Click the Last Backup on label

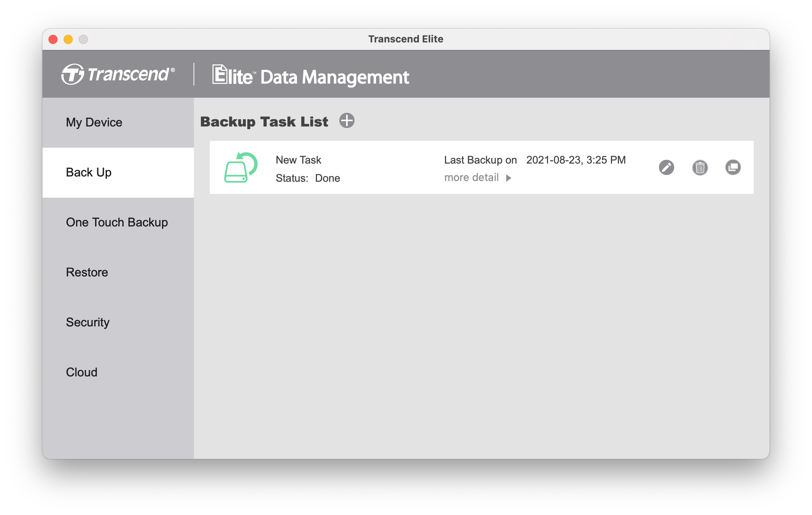[x=481, y=160]
